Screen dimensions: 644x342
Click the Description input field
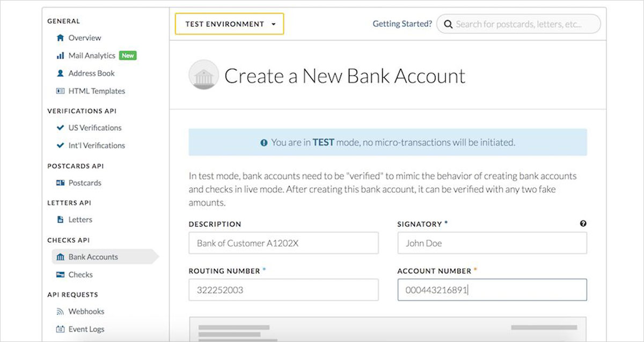point(283,243)
